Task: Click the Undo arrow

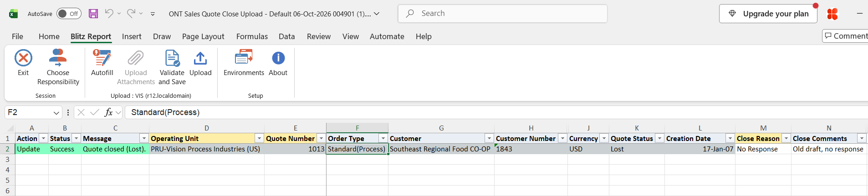Action: 109,13
